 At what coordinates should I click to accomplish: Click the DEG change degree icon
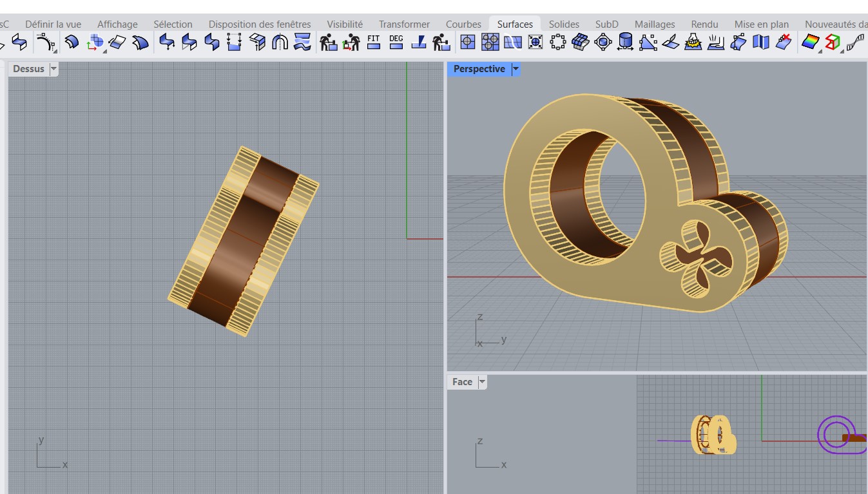coord(396,43)
